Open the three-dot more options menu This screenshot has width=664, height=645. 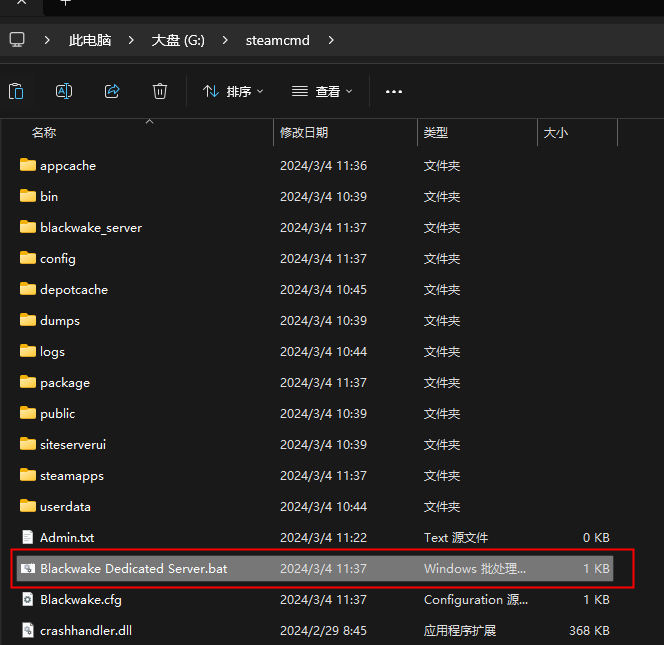point(394,91)
